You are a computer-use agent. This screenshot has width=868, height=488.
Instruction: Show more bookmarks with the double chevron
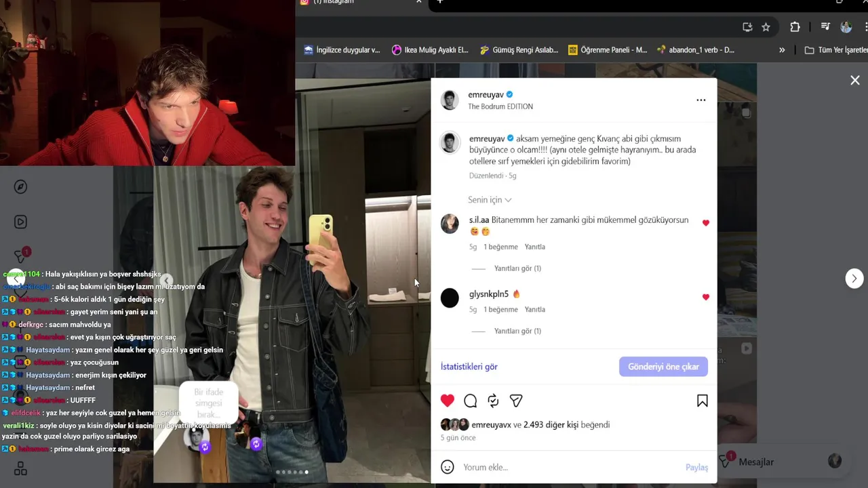point(782,50)
